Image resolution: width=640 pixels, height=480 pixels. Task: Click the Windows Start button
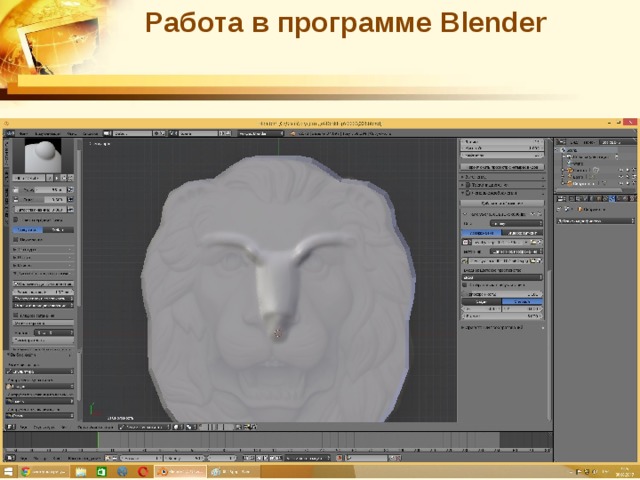pyautogui.click(x=8, y=472)
